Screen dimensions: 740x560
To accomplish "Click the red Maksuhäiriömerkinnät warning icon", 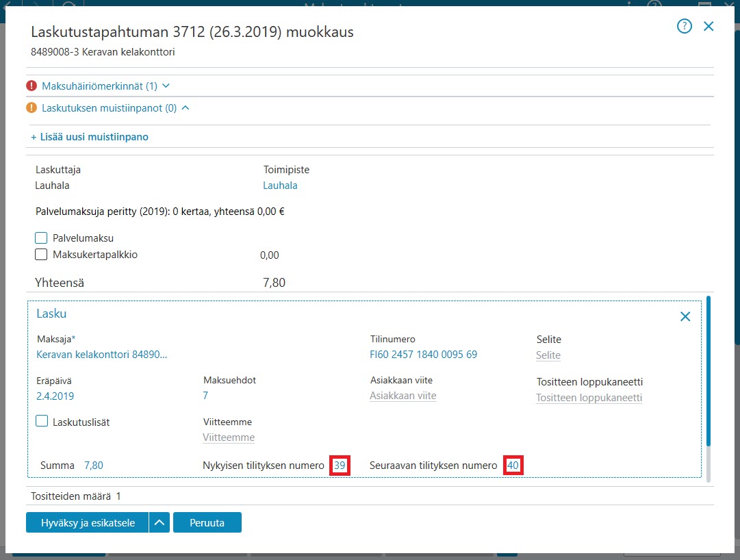I will [31, 86].
